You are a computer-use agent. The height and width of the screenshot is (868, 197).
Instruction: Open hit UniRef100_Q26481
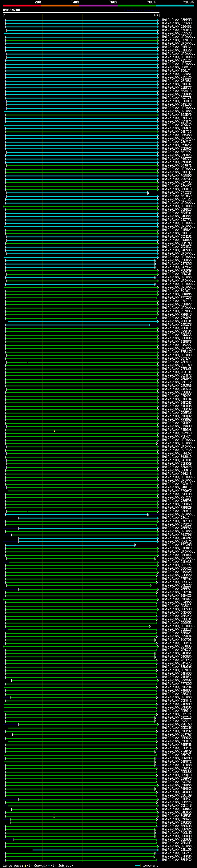(176, 26)
